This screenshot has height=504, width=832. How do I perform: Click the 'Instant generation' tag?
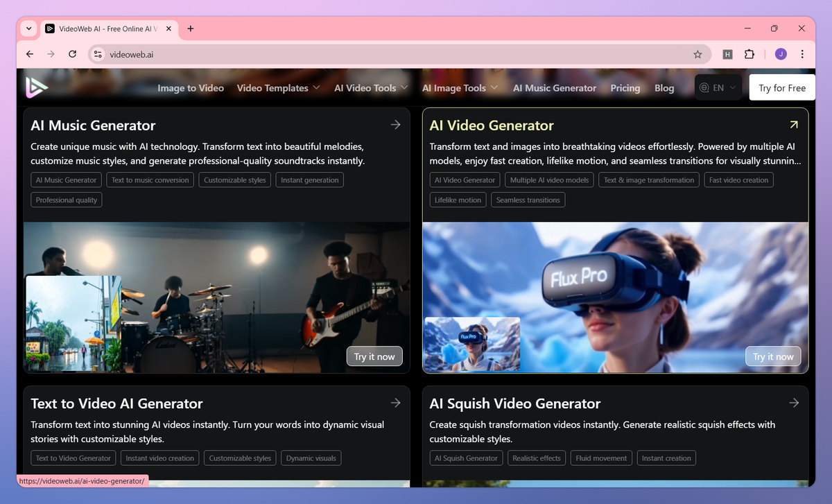click(x=310, y=180)
